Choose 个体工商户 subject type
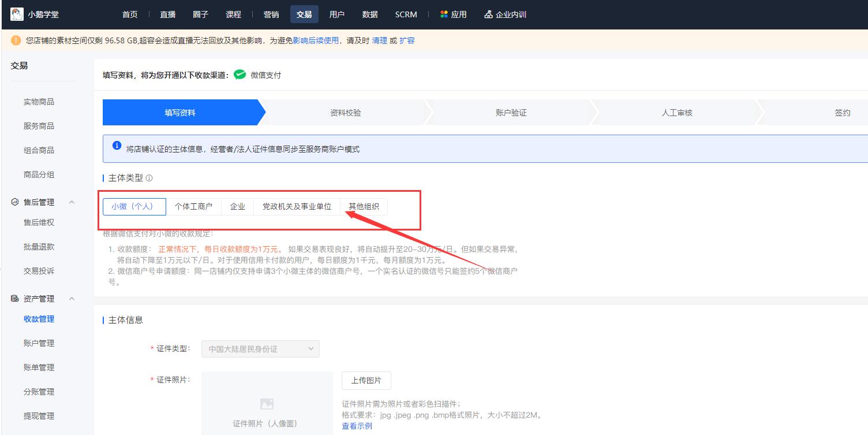 tap(193, 206)
